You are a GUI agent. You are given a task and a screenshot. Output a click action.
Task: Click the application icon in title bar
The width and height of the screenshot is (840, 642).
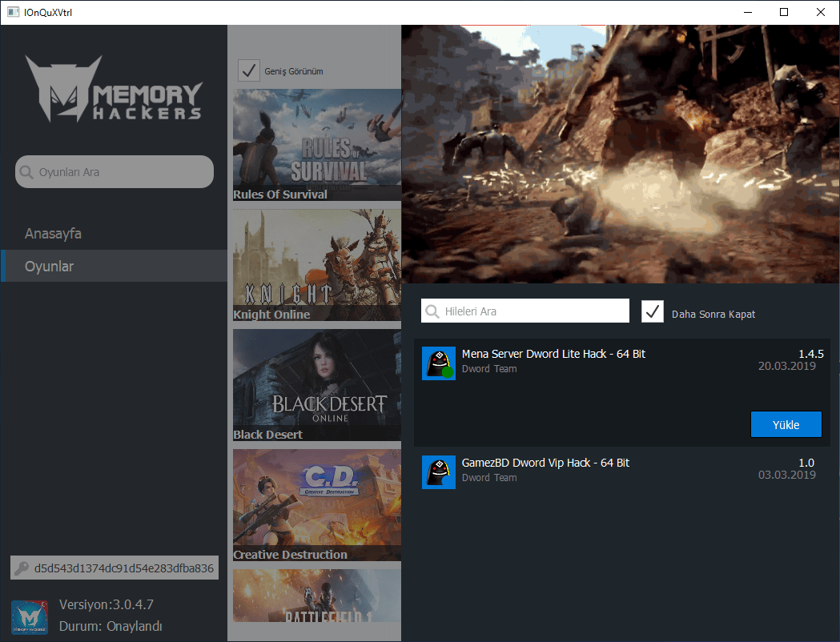tap(13, 12)
